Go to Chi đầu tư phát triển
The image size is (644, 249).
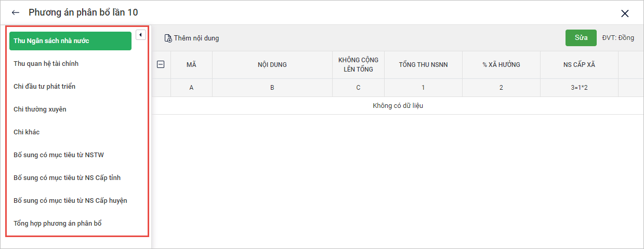(x=45, y=87)
